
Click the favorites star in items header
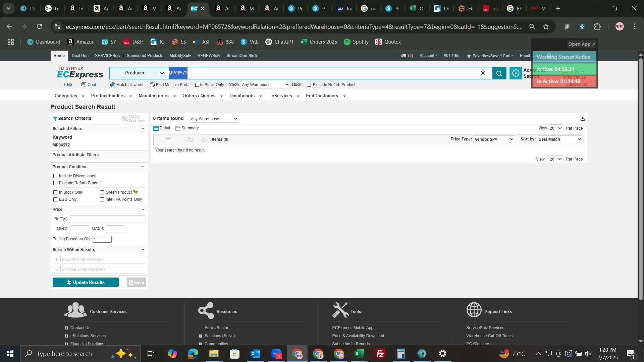click(204, 140)
